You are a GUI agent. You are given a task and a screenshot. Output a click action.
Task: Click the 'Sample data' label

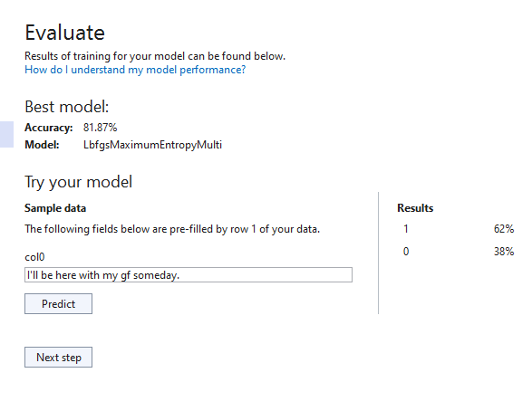[55, 208]
